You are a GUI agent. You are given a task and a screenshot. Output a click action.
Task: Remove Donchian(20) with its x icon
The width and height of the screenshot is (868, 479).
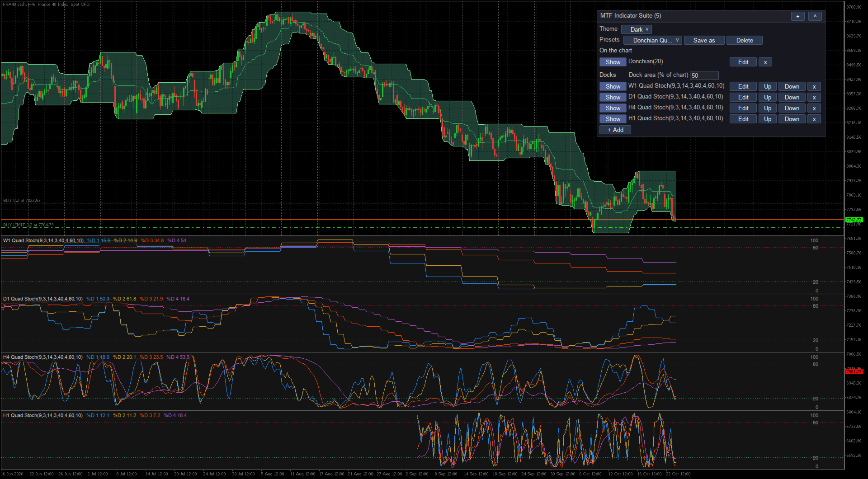[765, 62]
